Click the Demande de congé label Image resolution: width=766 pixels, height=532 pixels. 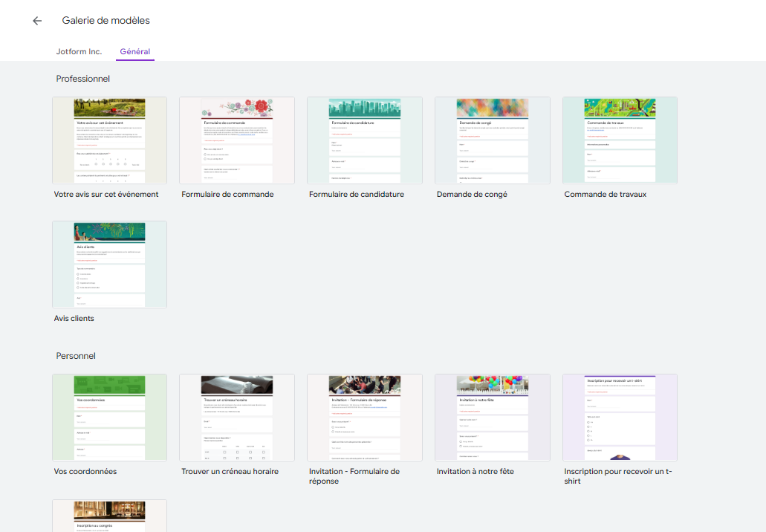point(472,195)
